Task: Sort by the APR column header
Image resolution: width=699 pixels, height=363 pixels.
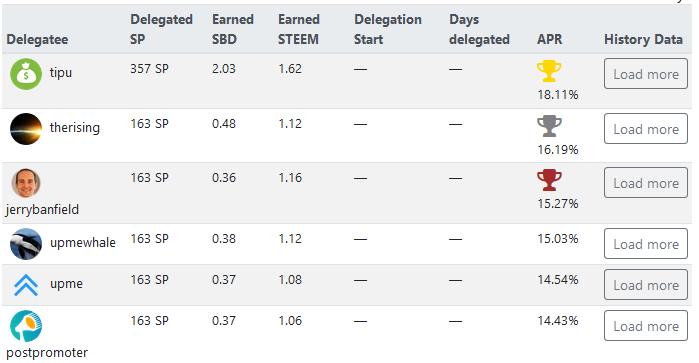Action: (549, 39)
